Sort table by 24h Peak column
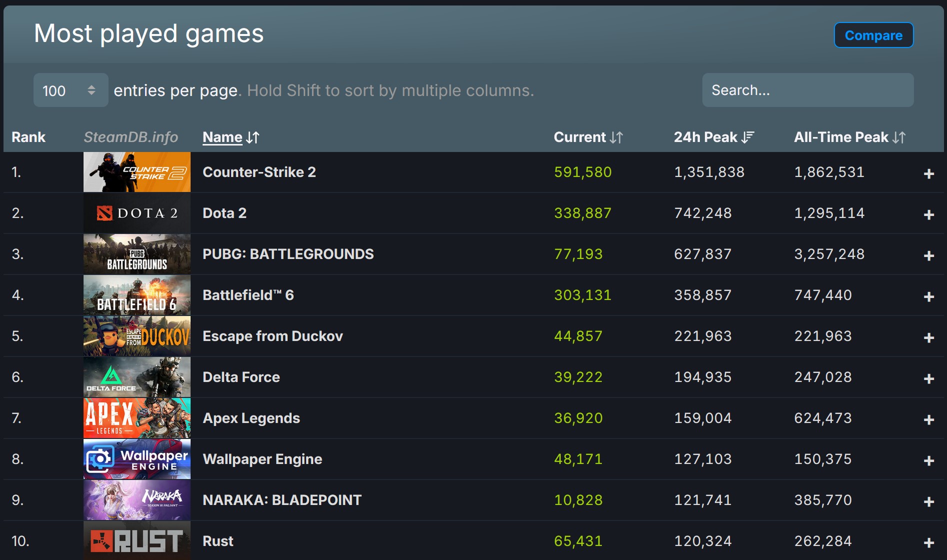Image resolution: width=947 pixels, height=560 pixels. pos(714,137)
